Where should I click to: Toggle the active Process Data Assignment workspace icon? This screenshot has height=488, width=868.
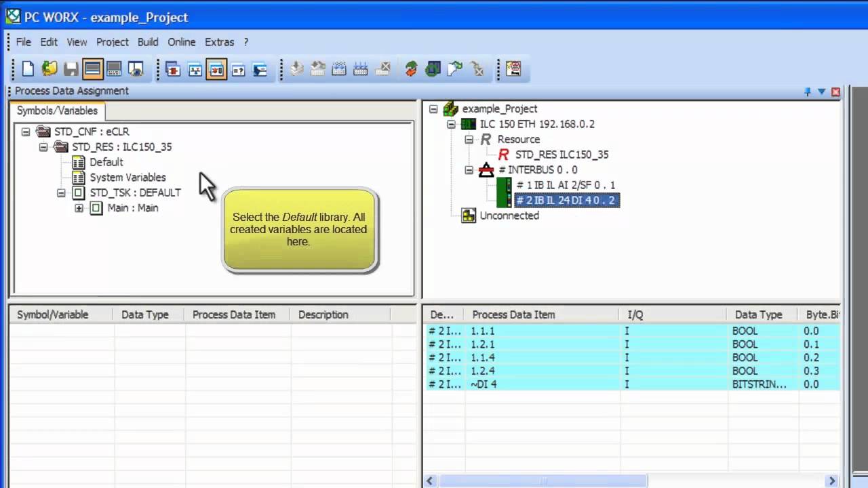tap(216, 68)
